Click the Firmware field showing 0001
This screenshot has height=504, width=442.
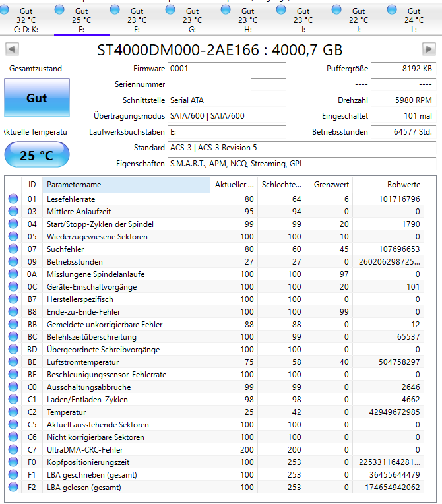tap(227, 69)
